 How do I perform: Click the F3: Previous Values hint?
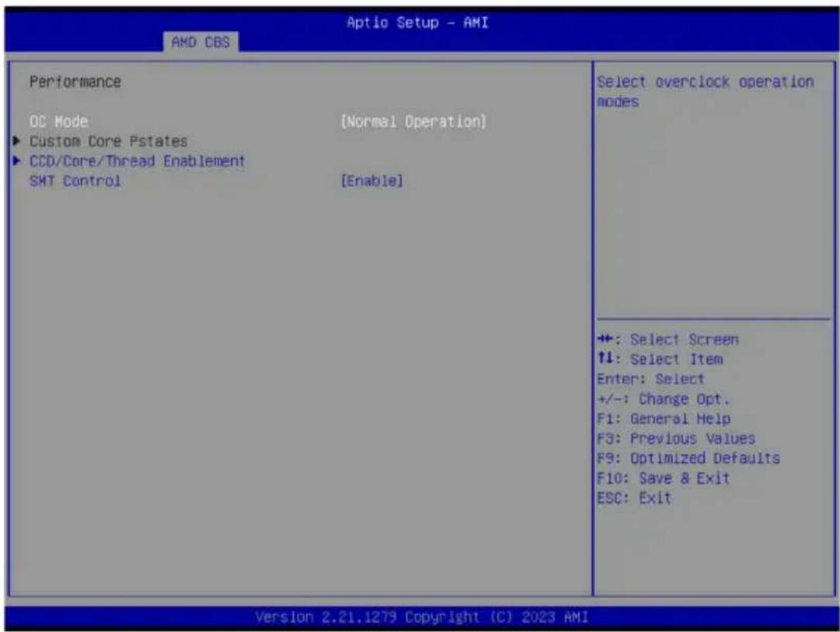[x=676, y=438]
